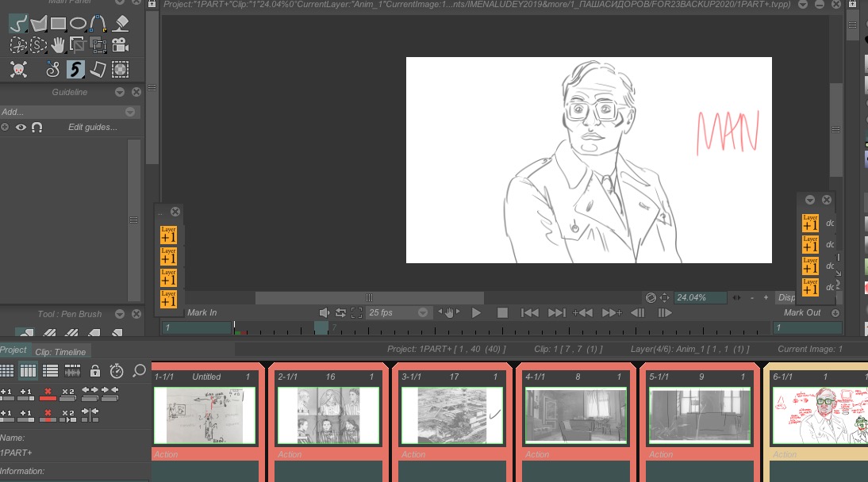Click the Mark In button

[202, 312]
